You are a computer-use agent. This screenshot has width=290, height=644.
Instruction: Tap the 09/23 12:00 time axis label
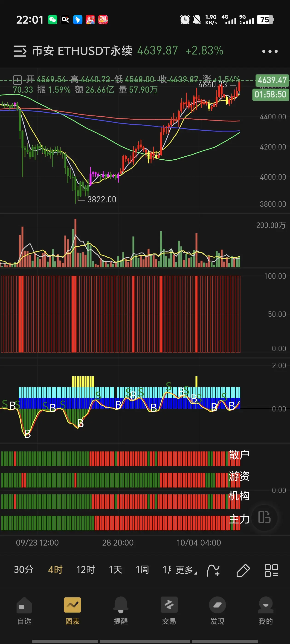pyautogui.click(x=37, y=543)
